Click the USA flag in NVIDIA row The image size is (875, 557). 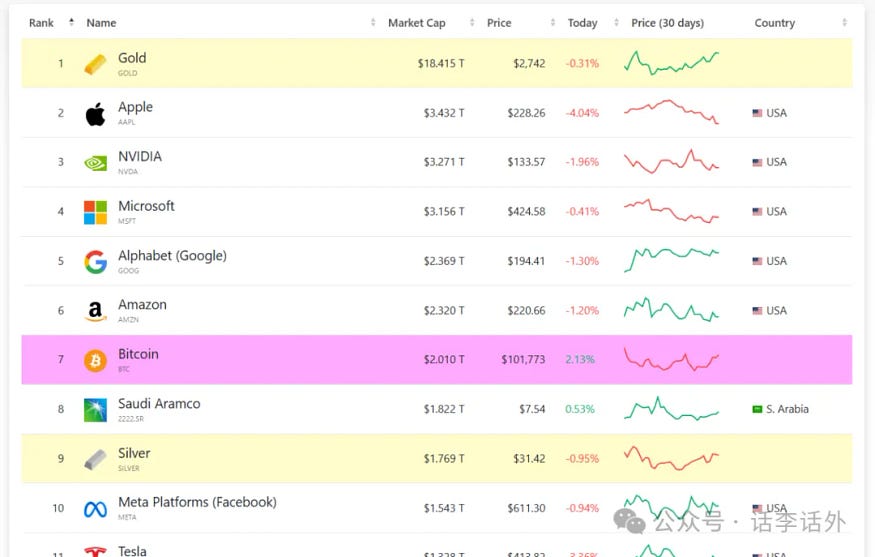[757, 162]
